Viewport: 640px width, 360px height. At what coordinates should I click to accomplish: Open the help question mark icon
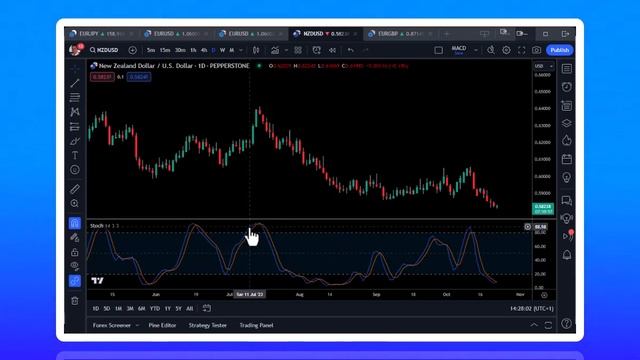click(x=567, y=324)
